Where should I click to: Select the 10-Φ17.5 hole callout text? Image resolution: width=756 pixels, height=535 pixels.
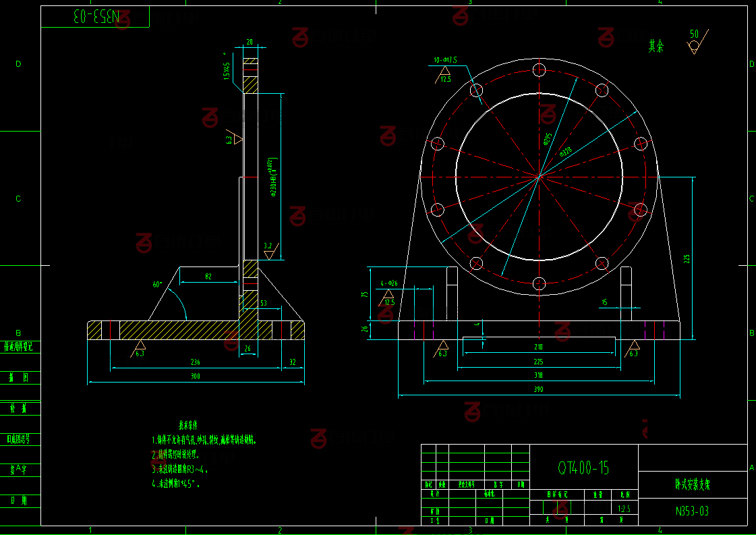[x=446, y=60]
